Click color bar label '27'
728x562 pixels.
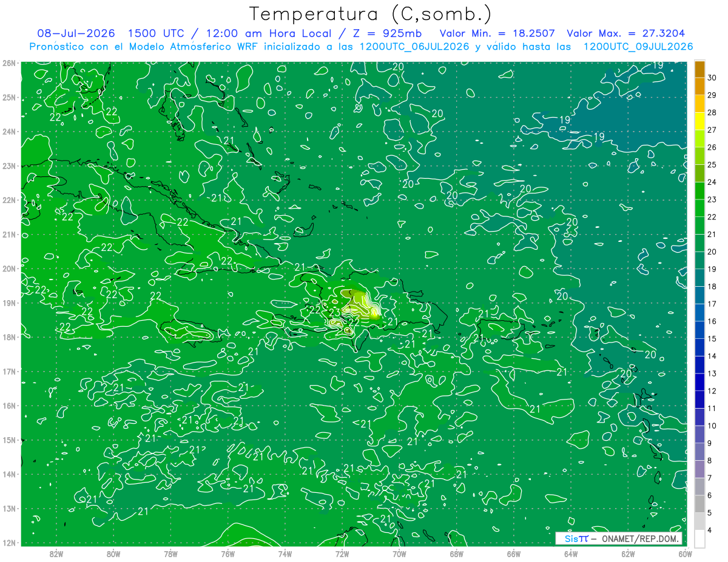(712, 130)
